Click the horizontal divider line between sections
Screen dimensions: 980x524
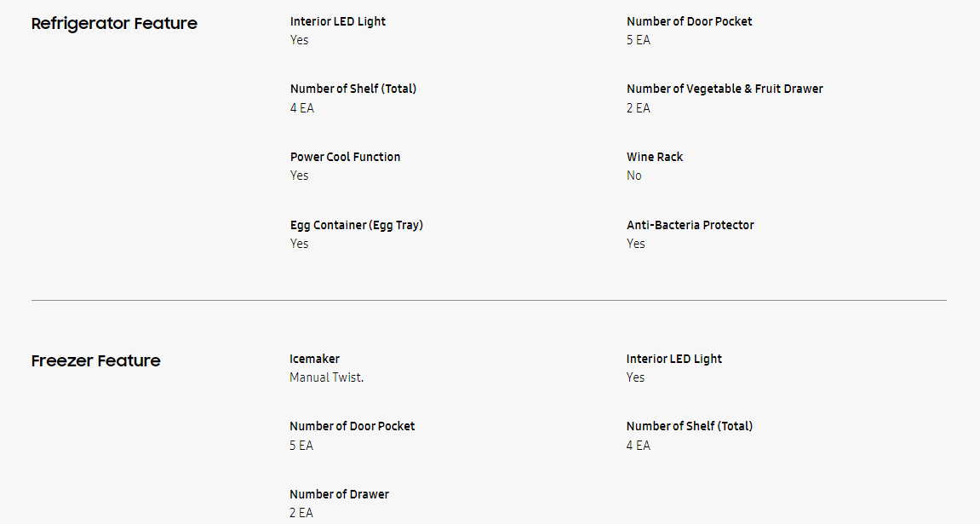(489, 300)
